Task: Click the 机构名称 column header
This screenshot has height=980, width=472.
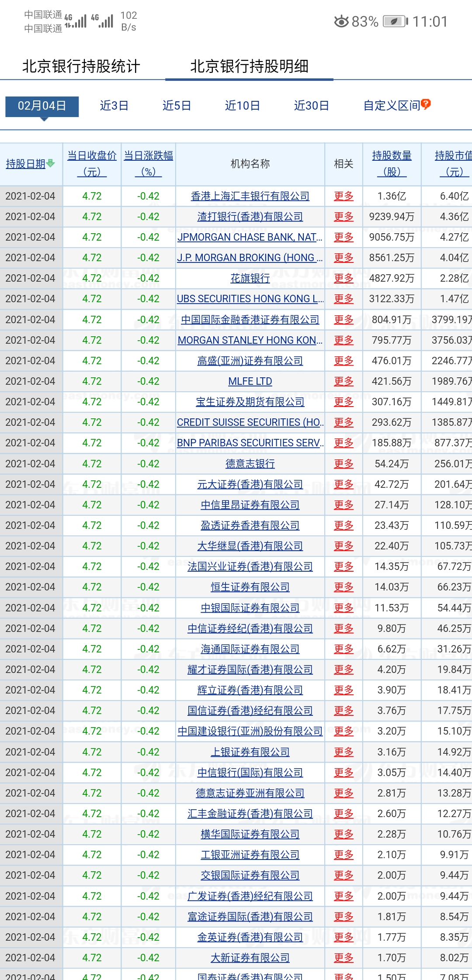Action: [250, 164]
